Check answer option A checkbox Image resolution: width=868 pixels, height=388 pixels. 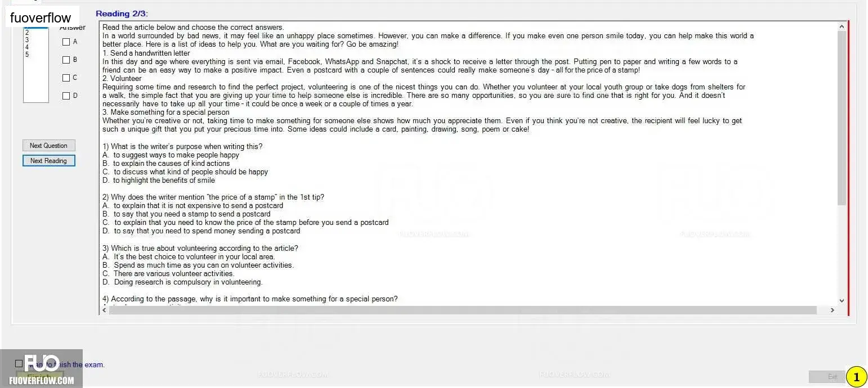click(66, 42)
